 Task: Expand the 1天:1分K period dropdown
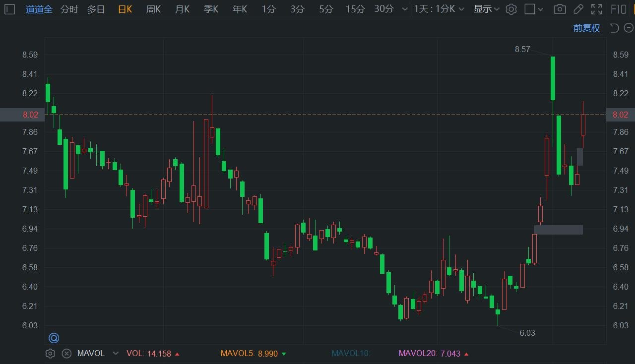pos(439,9)
